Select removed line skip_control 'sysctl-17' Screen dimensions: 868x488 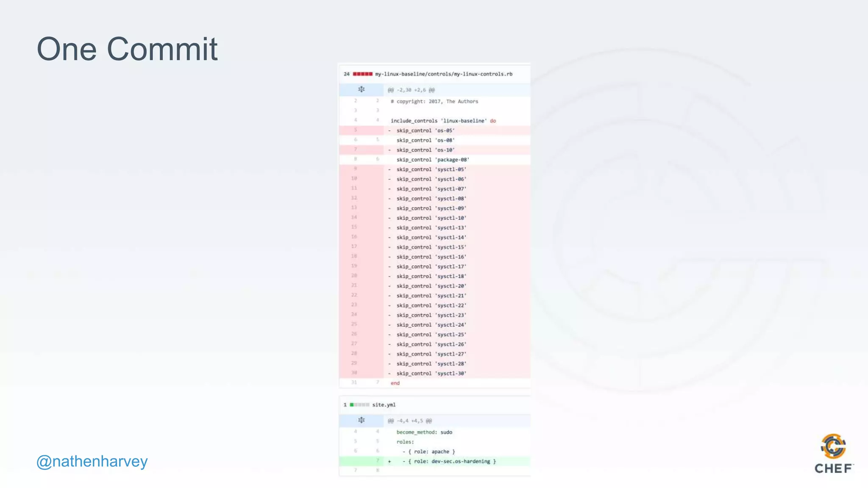(x=434, y=267)
